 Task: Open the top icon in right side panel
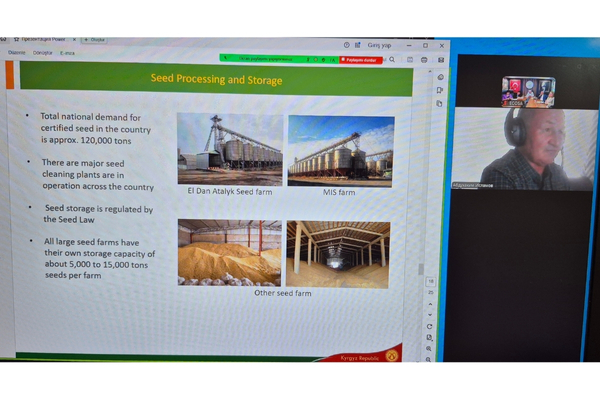(x=440, y=77)
